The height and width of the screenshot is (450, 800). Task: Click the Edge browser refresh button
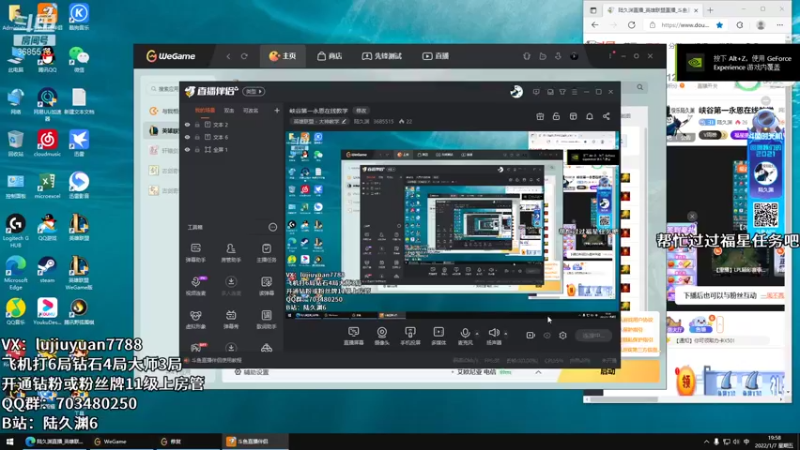coord(632,25)
